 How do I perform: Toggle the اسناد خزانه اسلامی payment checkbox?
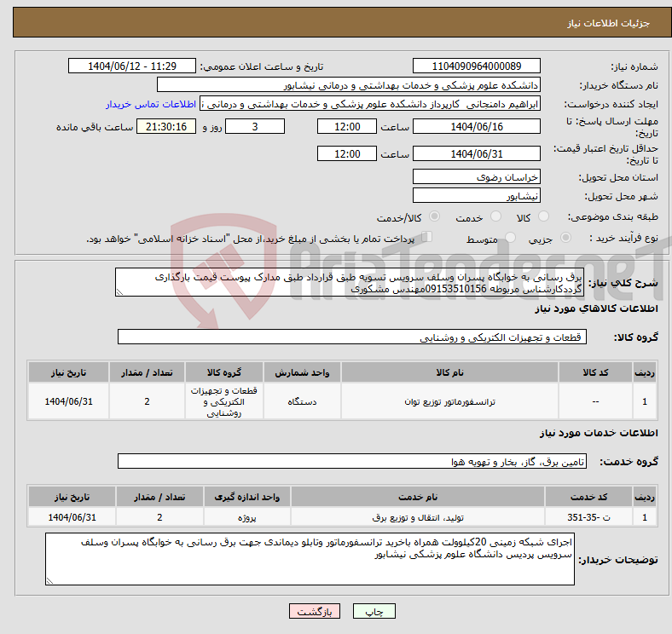tap(427, 237)
